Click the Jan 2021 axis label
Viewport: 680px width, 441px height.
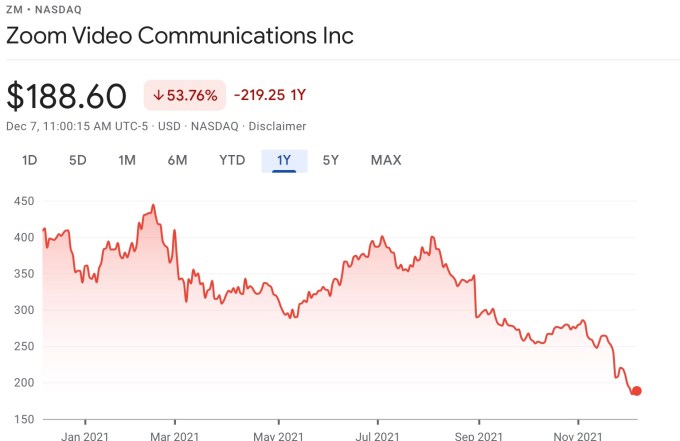86,436
